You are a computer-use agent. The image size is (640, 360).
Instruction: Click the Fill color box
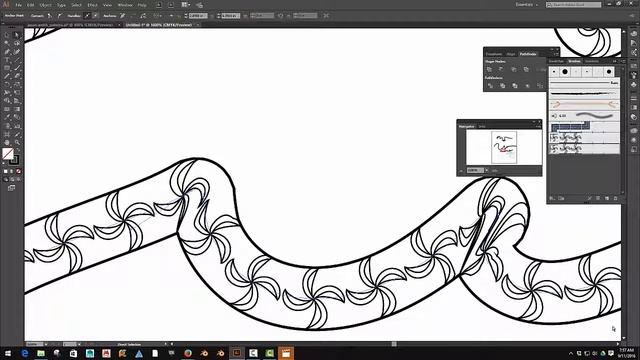tap(8, 154)
